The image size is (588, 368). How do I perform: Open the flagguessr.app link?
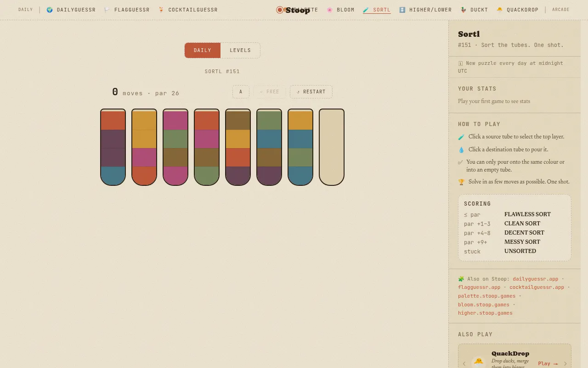coord(479,287)
